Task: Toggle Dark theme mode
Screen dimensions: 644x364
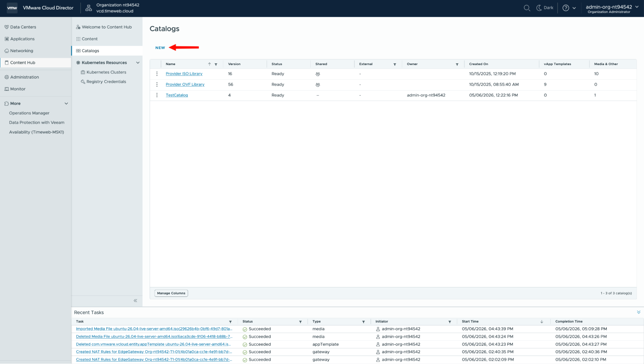Action: coord(544,8)
